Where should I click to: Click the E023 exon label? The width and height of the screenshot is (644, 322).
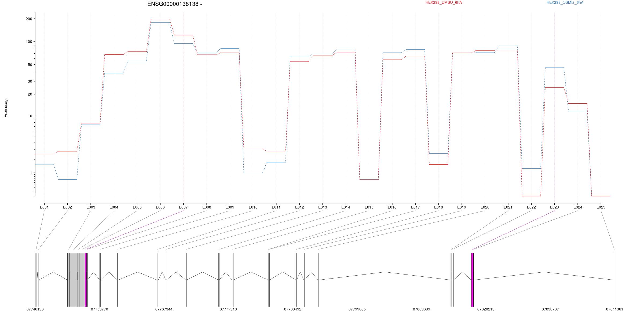[554, 207]
